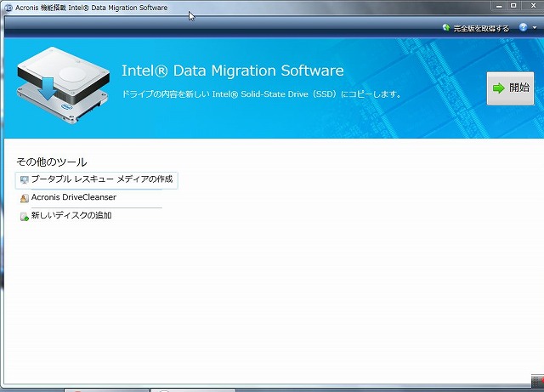Click the Acronis app icon in title bar
The image size is (544, 392).
click(x=8, y=8)
